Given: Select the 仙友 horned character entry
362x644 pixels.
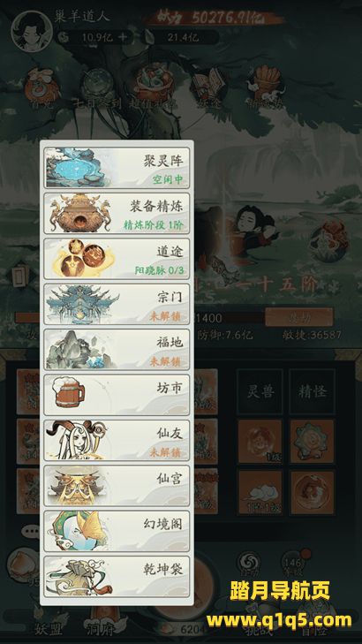Looking at the screenshot, I should click(x=117, y=440).
